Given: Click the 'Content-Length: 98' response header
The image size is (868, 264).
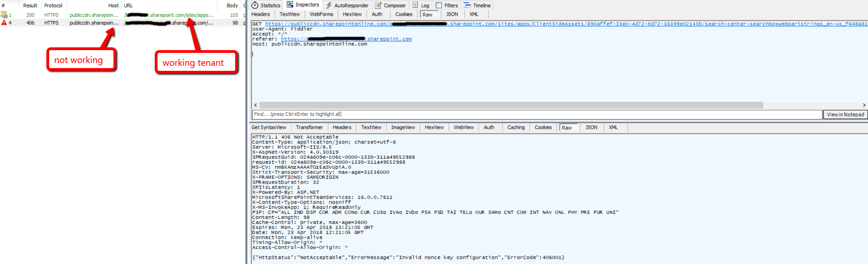Looking at the screenshot, I should click(281, 218).
